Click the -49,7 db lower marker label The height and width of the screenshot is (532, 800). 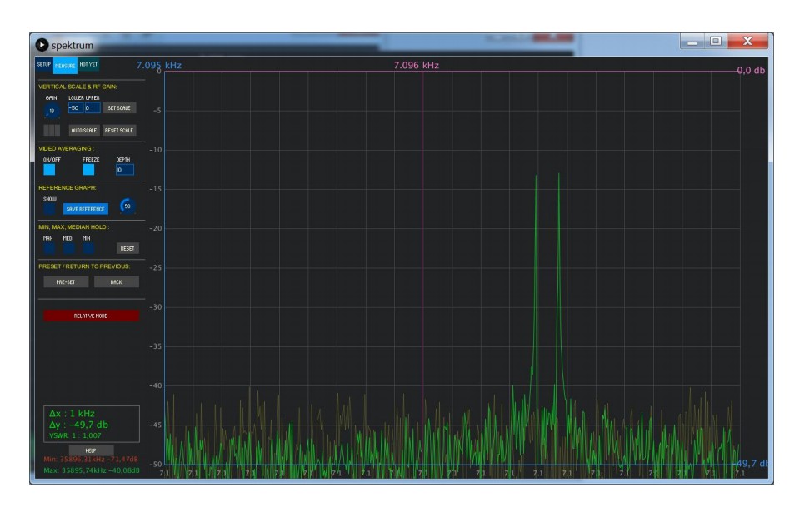pyautogui.click(x=751, y=463)
